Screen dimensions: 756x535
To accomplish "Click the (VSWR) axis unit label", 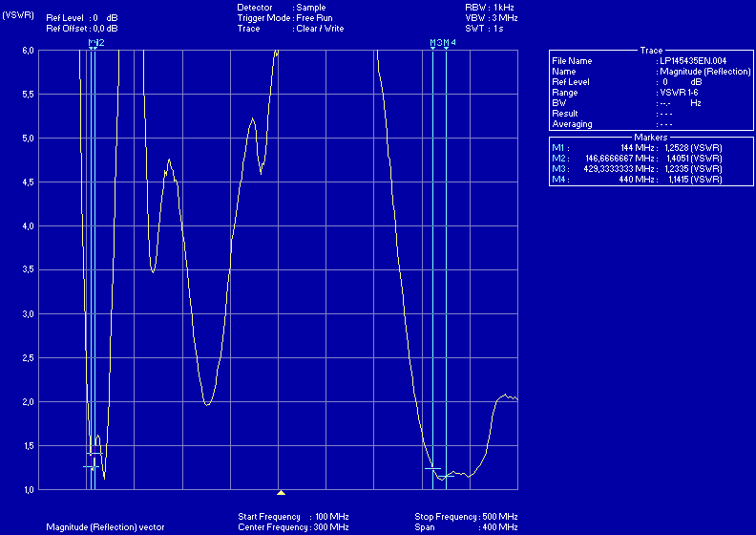I will tap(18, 15).
